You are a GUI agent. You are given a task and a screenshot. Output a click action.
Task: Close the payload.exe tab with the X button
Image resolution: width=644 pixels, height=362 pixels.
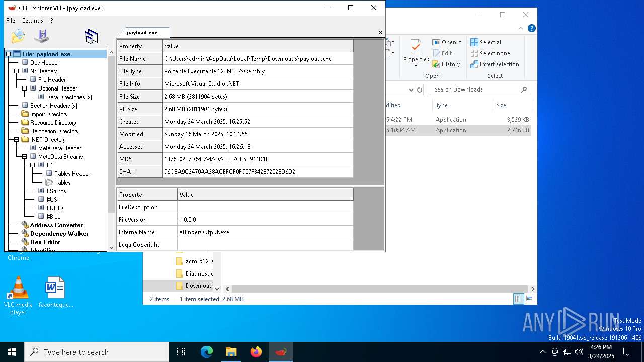point(380,32)
